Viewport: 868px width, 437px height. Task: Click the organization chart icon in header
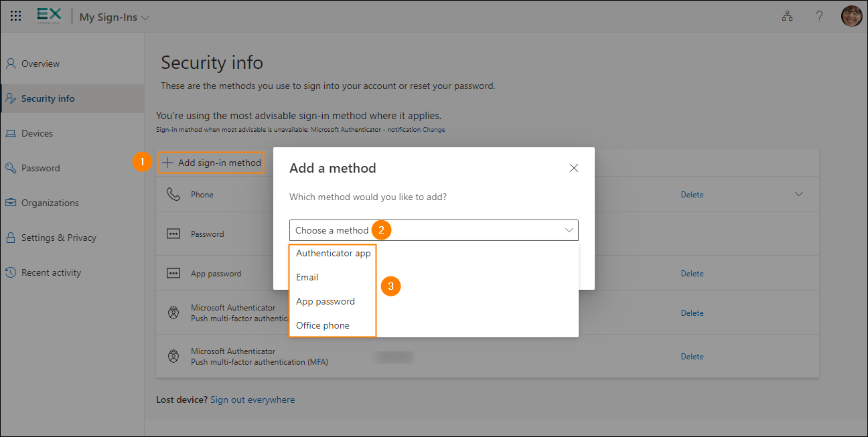(787, 17)
